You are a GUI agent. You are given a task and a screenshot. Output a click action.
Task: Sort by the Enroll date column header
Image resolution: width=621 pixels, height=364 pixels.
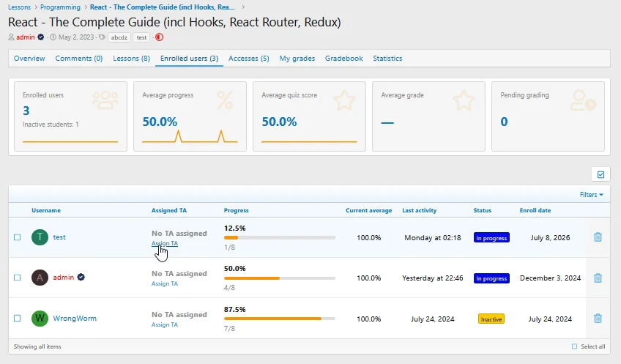pyautogui.click(x=535, y=210)
